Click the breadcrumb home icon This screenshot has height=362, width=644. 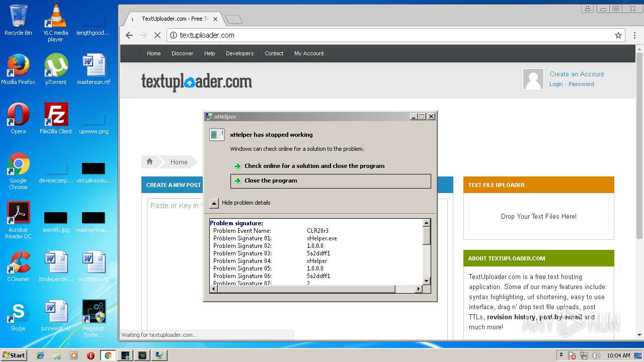149,162
